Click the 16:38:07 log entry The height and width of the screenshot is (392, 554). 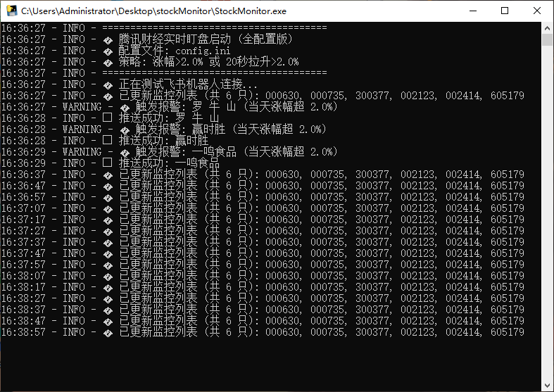pos(263,276)
